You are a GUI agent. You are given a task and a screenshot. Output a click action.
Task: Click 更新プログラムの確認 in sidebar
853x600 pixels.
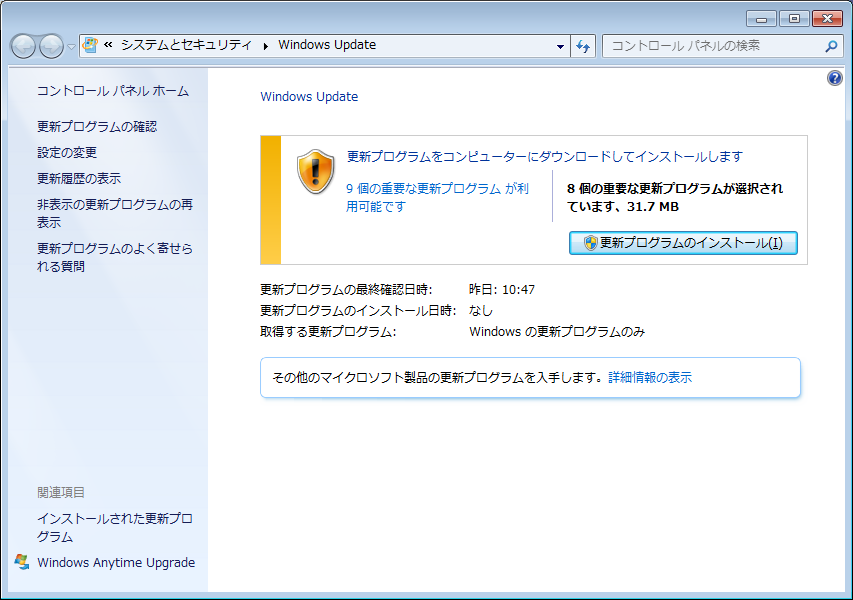pos(97,126)
